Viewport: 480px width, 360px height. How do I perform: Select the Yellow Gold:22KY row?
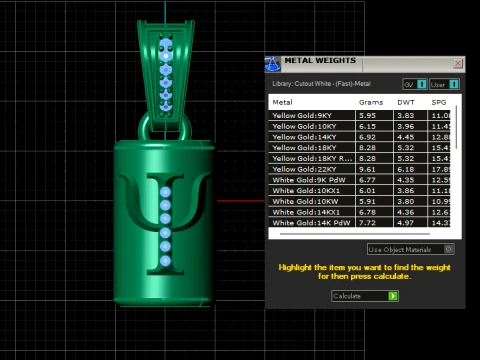coord(359,169)
